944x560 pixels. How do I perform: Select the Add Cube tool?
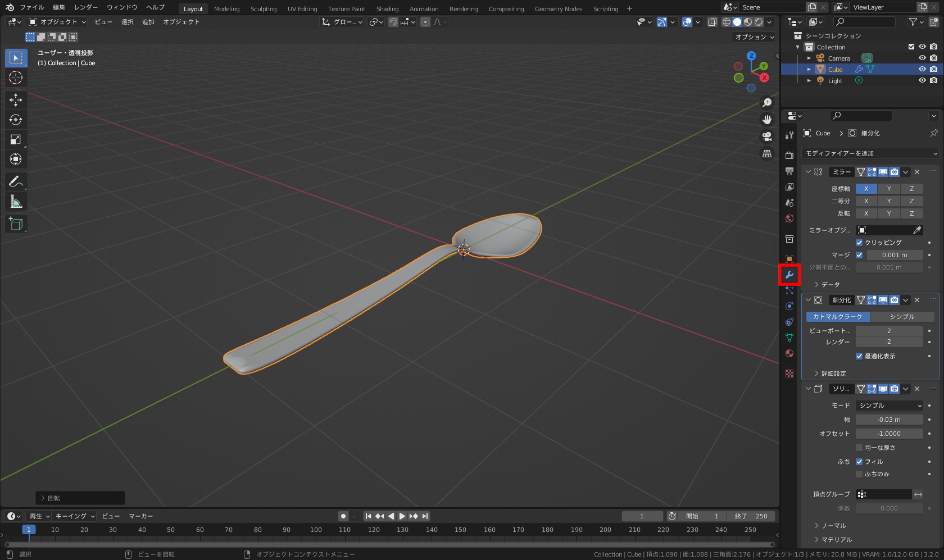point(16,224)
